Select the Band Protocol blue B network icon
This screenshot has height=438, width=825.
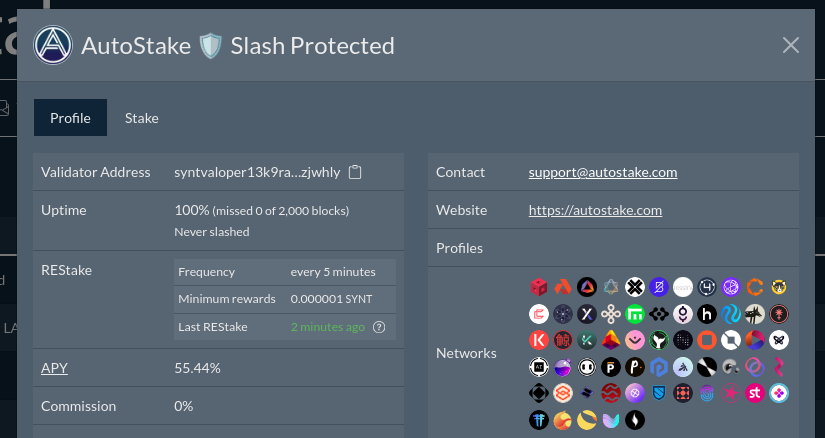pos(659,287)
